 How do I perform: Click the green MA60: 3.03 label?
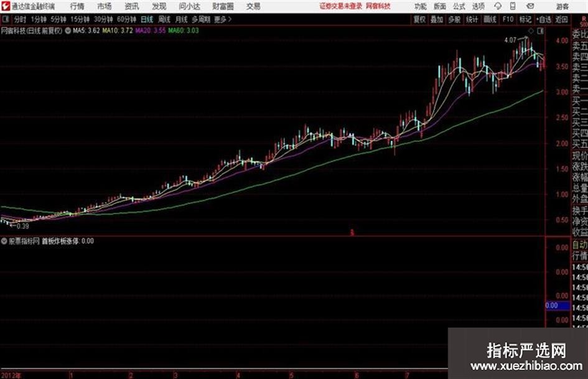[x=184, y=30]
